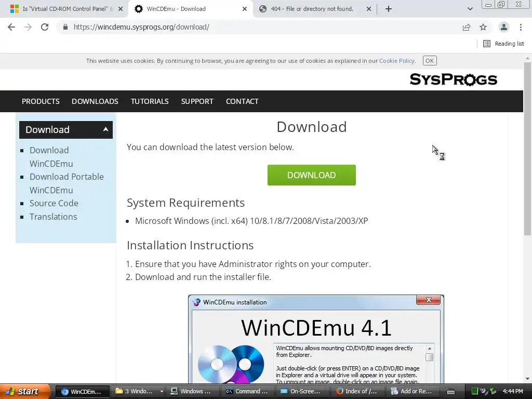Image resolution: width=532 pixels, height=399 pixels.
Task: Click the globe favicon on 404 tab
Action: (x=262, y=9)
